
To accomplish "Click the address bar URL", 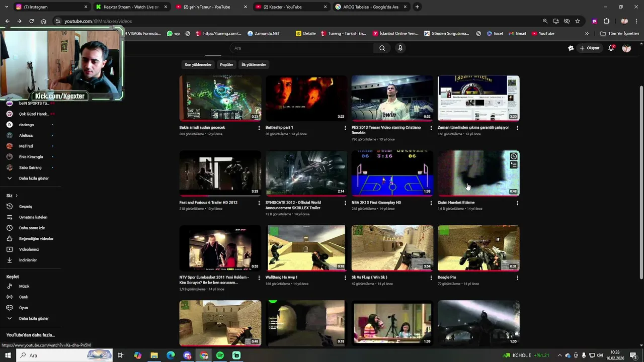I will pyautogui.click(x=98, y=21).
